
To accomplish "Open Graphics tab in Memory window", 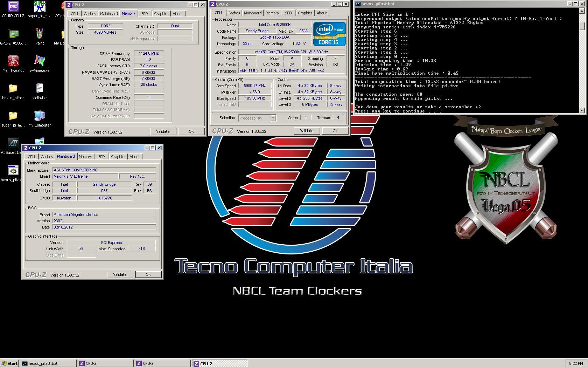I will click(161, 14).
